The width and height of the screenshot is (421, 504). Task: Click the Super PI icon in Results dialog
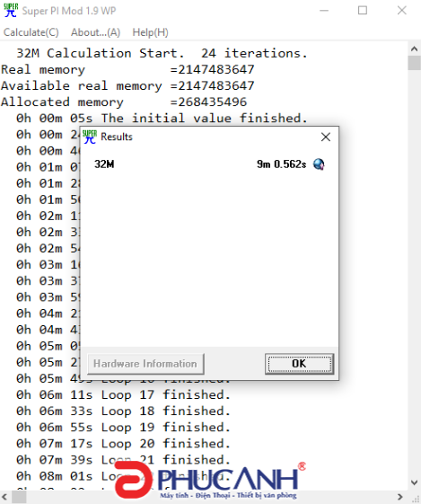(x=90, y=137)
